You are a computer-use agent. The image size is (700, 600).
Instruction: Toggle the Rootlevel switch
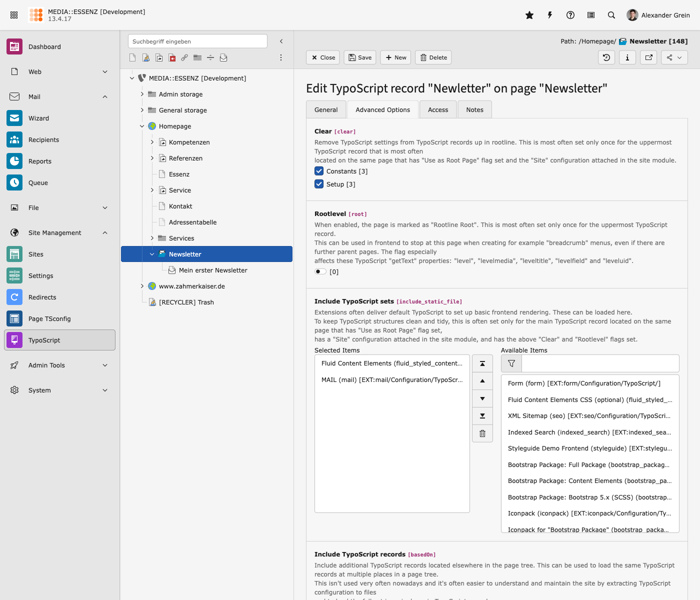[x=320, y=271]
